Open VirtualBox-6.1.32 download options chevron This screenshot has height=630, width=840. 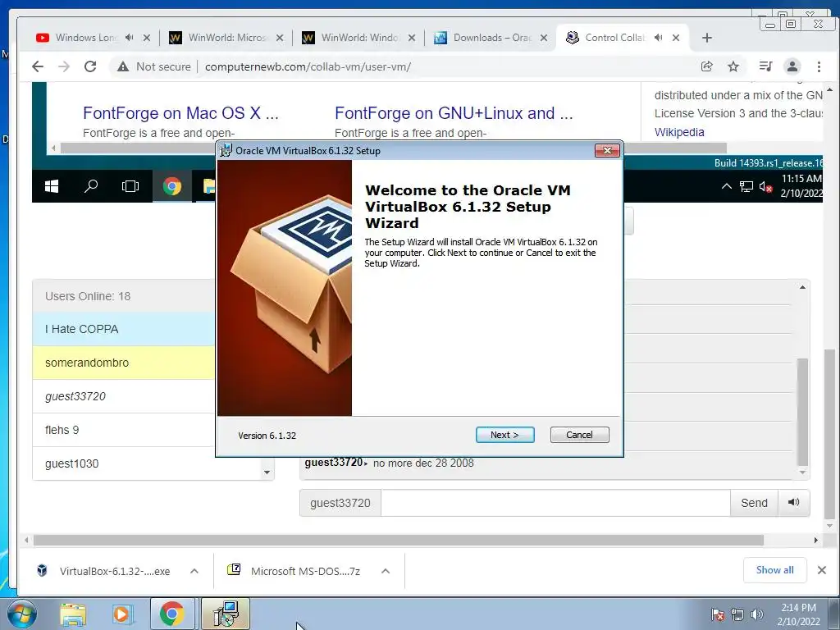(194, 571)
